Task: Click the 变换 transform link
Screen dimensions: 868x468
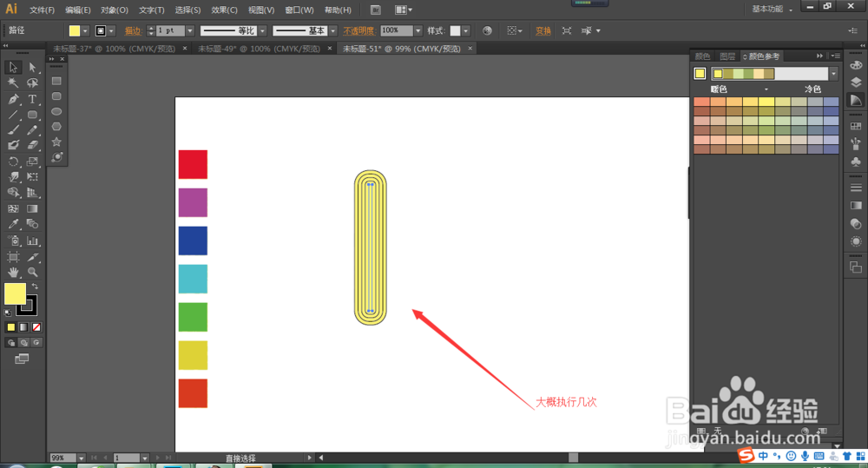Action: point(543,31)
